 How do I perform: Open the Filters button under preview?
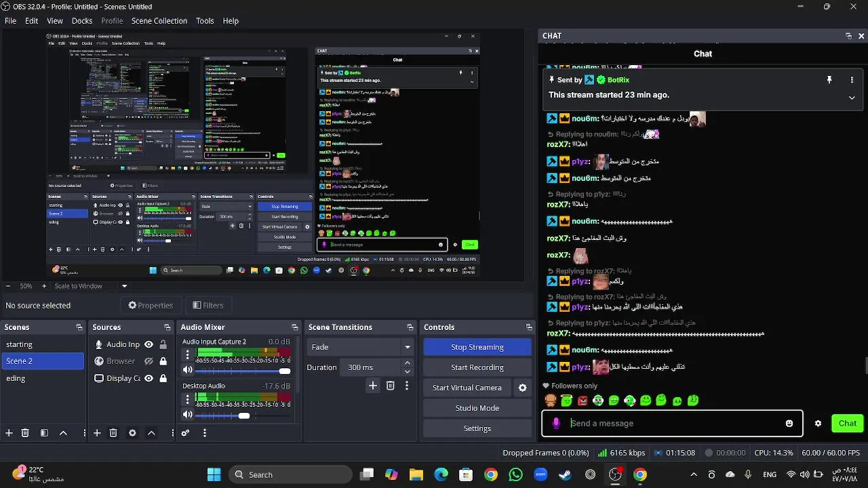click(208, 306)
